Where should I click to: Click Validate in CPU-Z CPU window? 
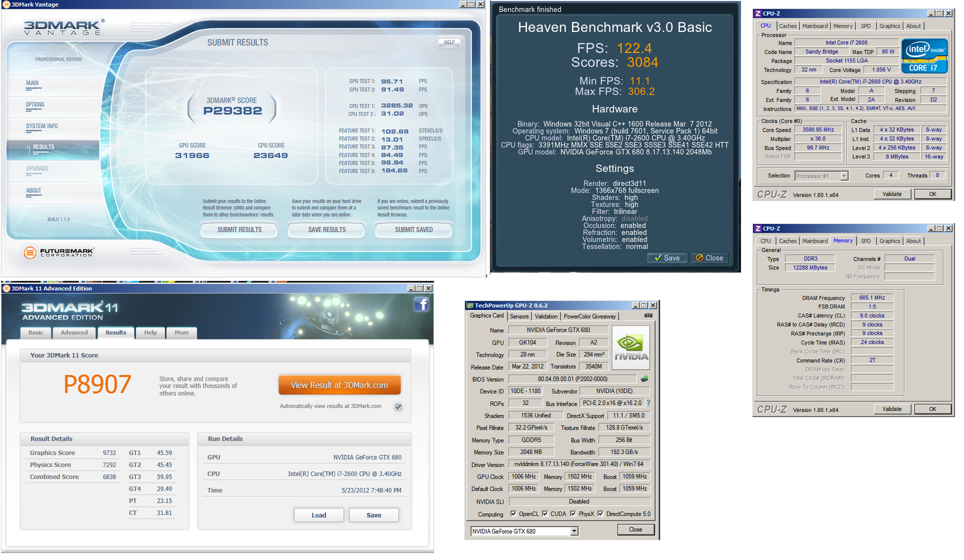point(892,194)
